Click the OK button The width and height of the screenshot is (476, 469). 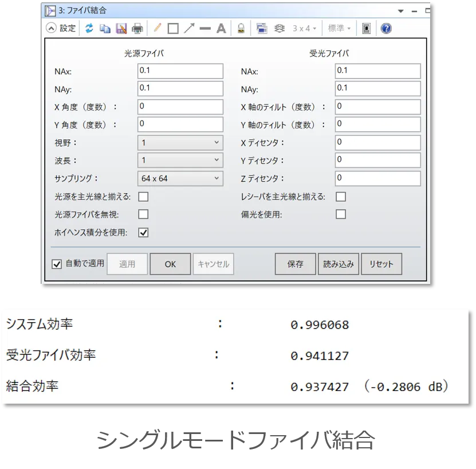pos(170,264)
